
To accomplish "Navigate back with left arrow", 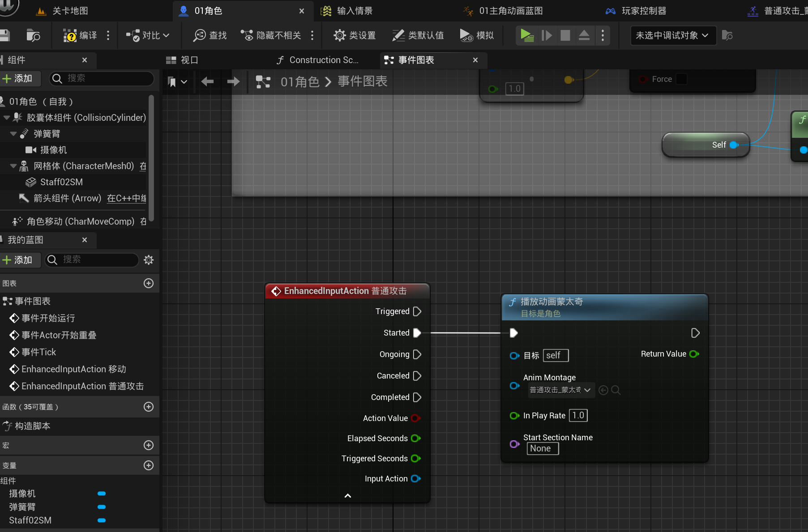I will coord(207,81).
